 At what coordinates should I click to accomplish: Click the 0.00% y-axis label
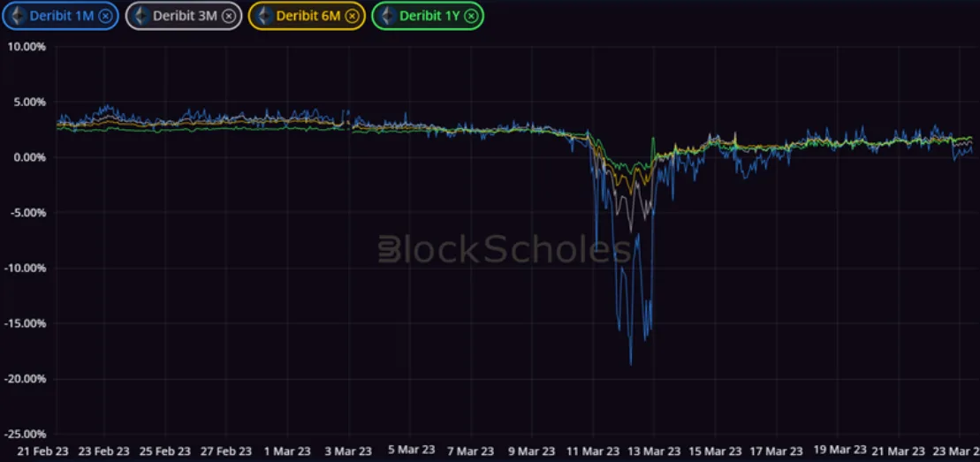point(28,157)
